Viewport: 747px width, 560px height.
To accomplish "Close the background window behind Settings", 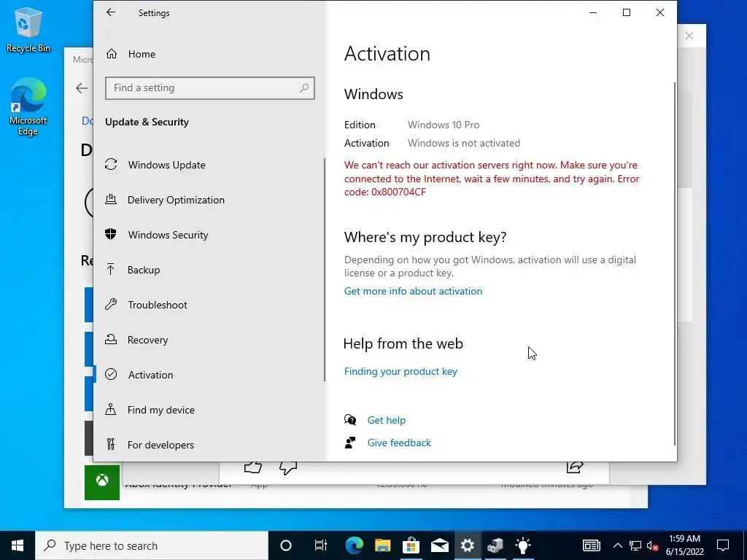I will click(689, 36).
